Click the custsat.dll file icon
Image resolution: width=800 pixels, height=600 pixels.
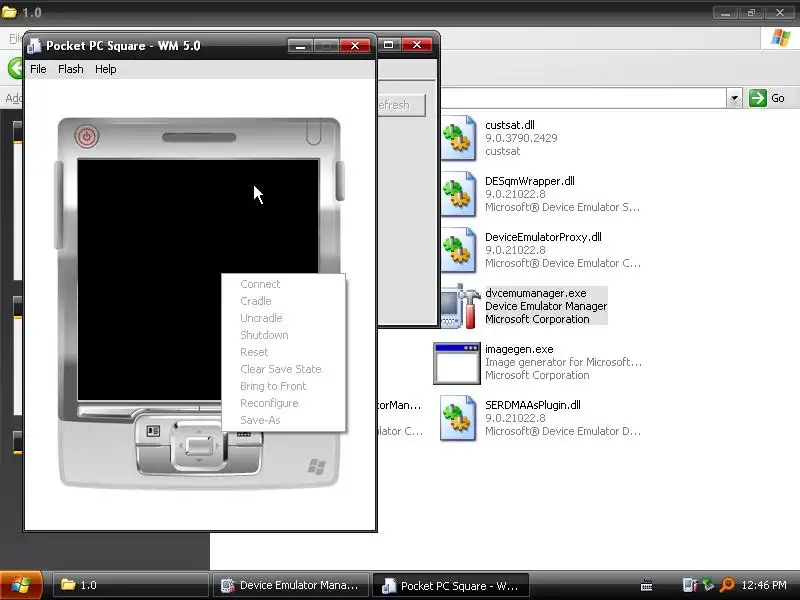pos(459,138)
